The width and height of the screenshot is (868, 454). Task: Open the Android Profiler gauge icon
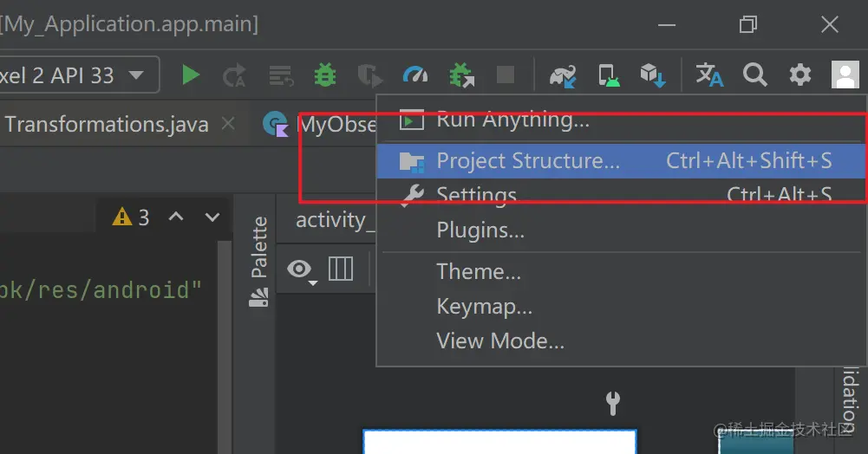[415, 75]
